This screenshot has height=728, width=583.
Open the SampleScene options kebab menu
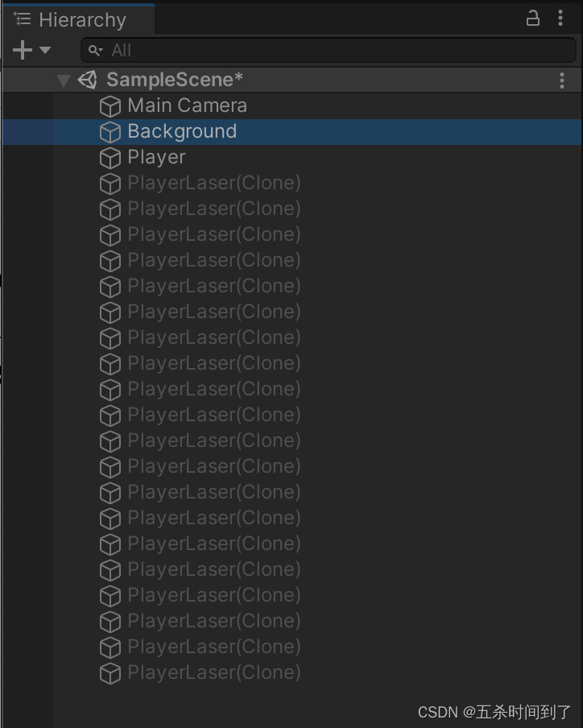pos(561,80)
